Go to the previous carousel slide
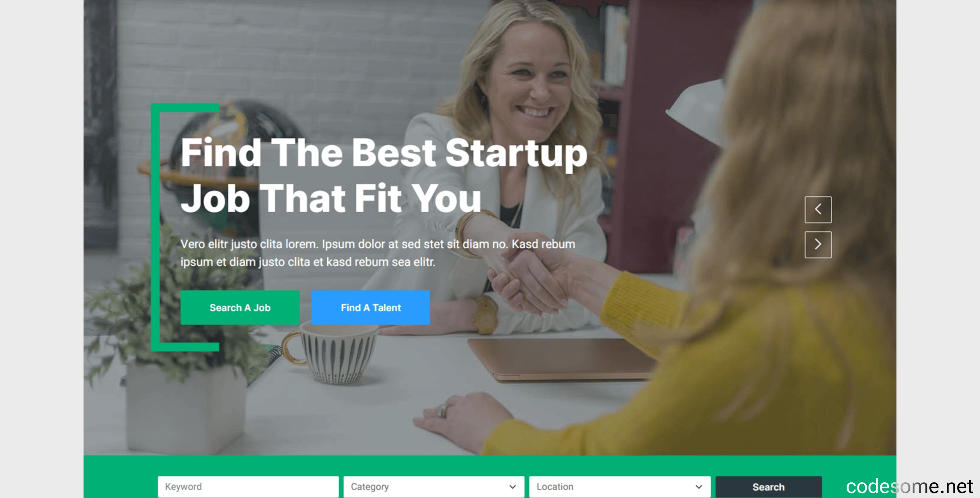This screenshot has width=980, height=498. pyautogui.click(x=818, y=210)
